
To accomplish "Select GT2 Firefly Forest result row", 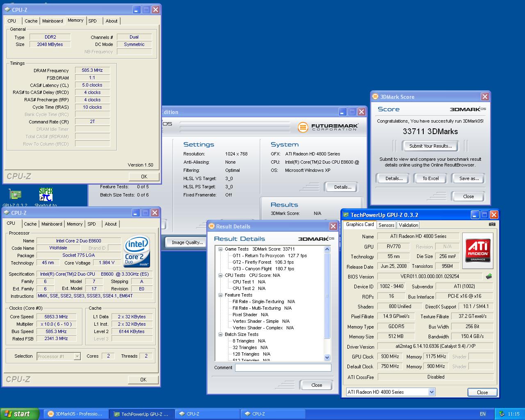I will coord(263,262).
